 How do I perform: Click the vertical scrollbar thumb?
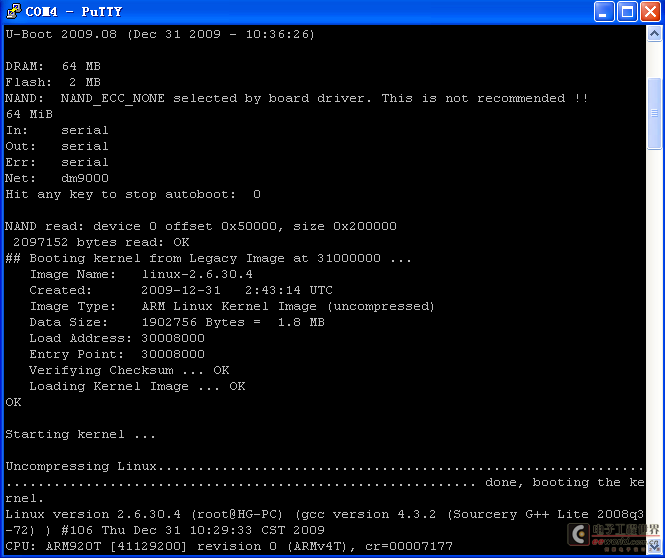coord(654,113)
